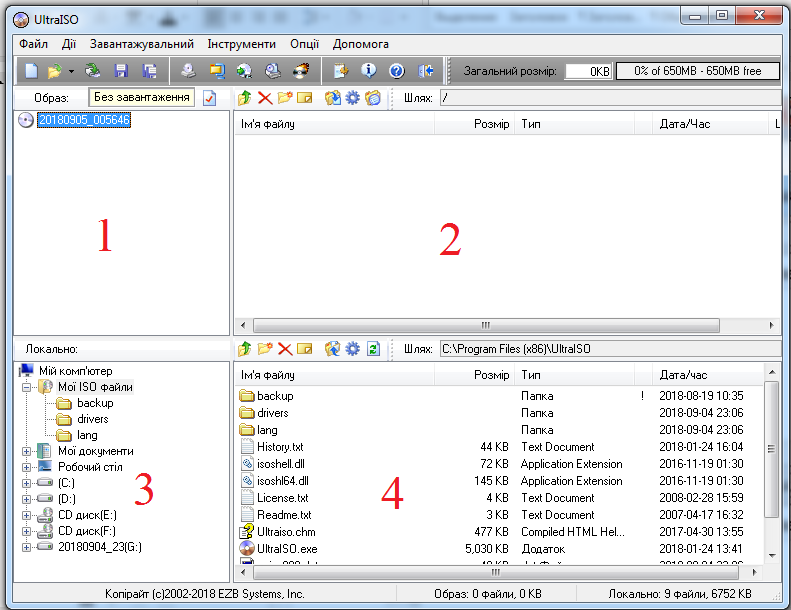Click the Make CD/DVD Image toolbar icon

tap(188, 71)
